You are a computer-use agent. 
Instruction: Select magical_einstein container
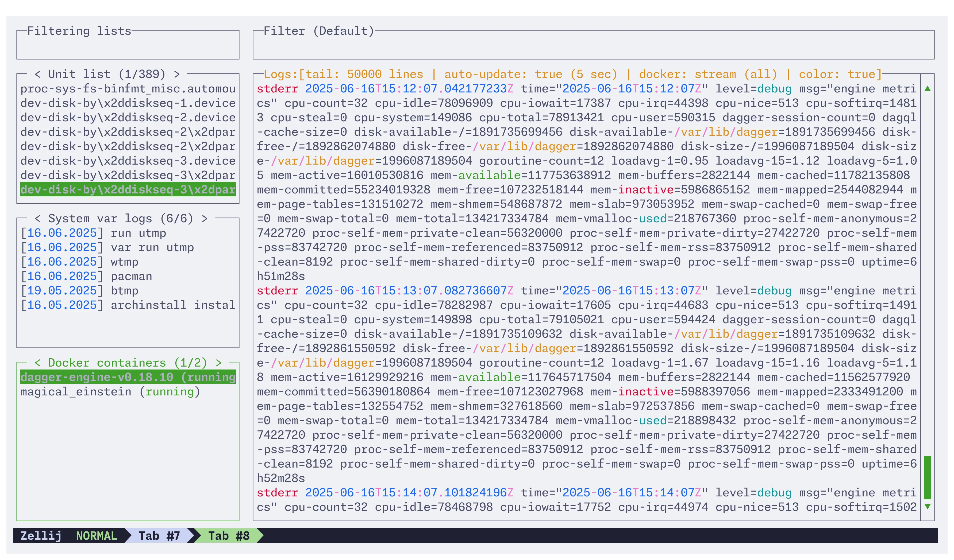[128, 392]
